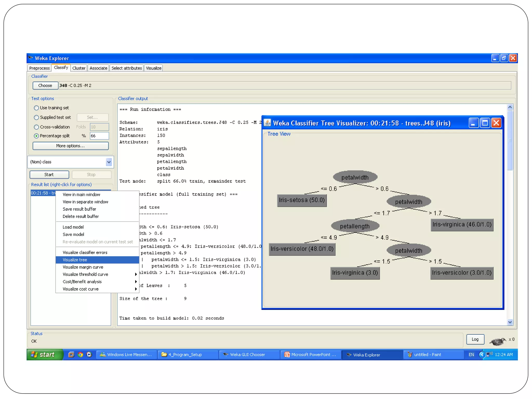The height and width of the screenshot is (399, 532).
Task: Choose Supplied test set option
Action: pyautogui.click(x=36, y=117)
